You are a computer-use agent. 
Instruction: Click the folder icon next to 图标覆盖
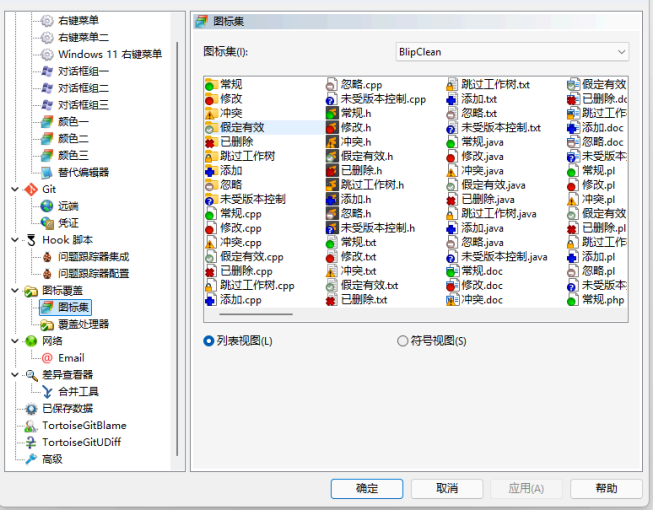tap(31, 292)
